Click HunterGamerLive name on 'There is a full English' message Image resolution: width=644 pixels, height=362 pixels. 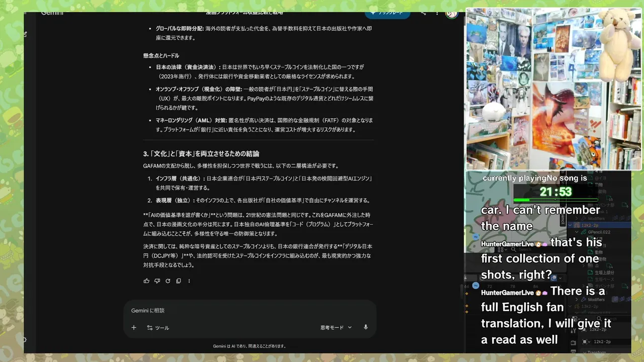point(507,292)
